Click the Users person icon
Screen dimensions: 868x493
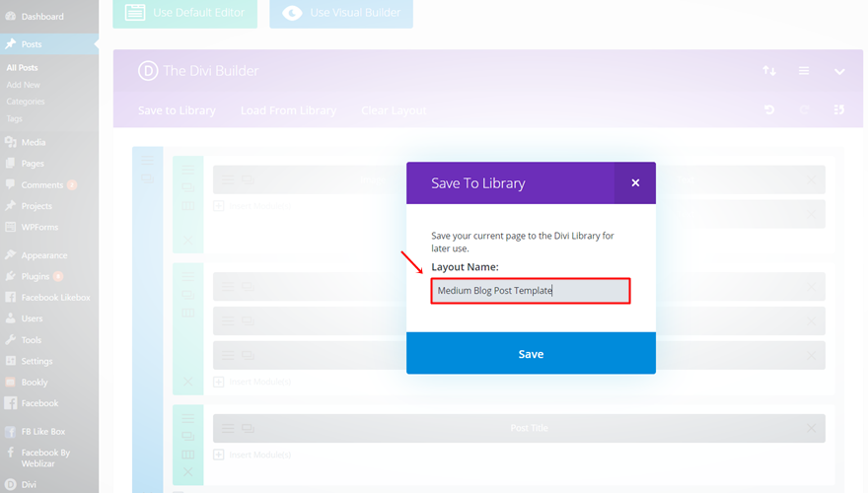(x=11, y=318)
